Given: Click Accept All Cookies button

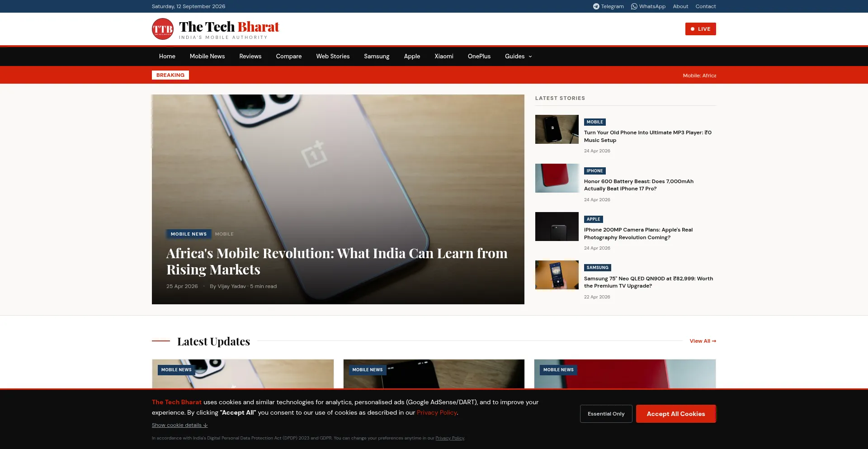Looking at the screenshot, I should (x=676, y=414).
